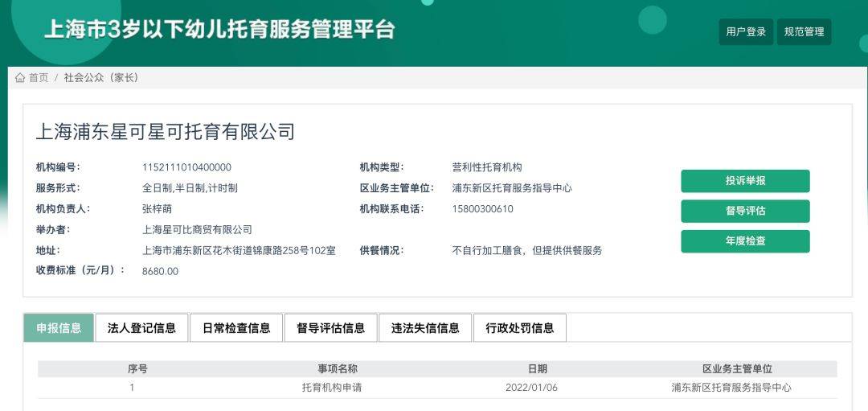Click 机构联系电话 label
The image size is (868, 411).
(391, 209)
